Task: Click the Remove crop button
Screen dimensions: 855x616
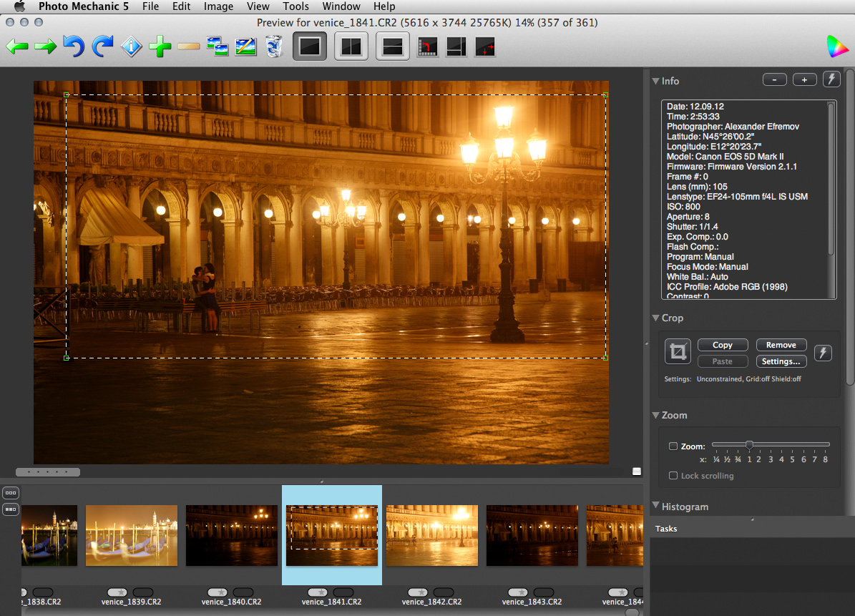Action: coord(781,345)
